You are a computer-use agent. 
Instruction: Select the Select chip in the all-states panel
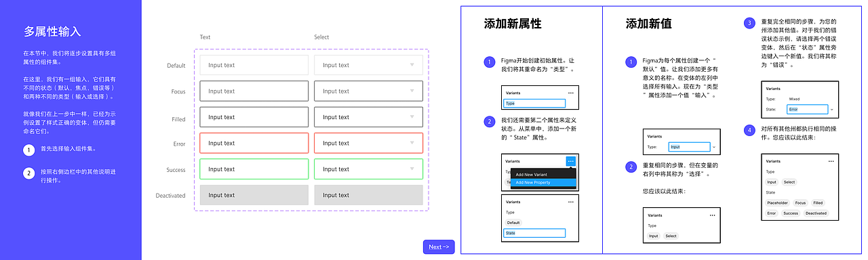[x=789, y=182]
